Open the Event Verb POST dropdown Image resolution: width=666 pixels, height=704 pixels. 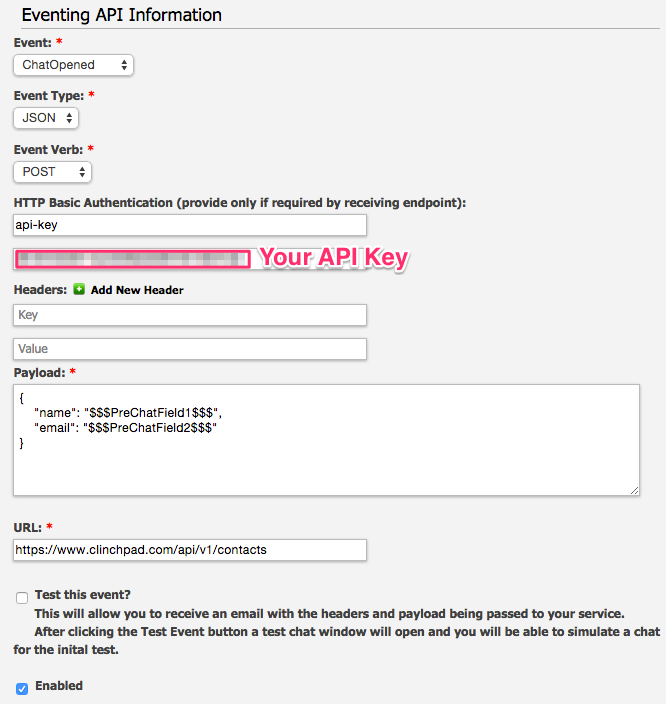point(53,172)
